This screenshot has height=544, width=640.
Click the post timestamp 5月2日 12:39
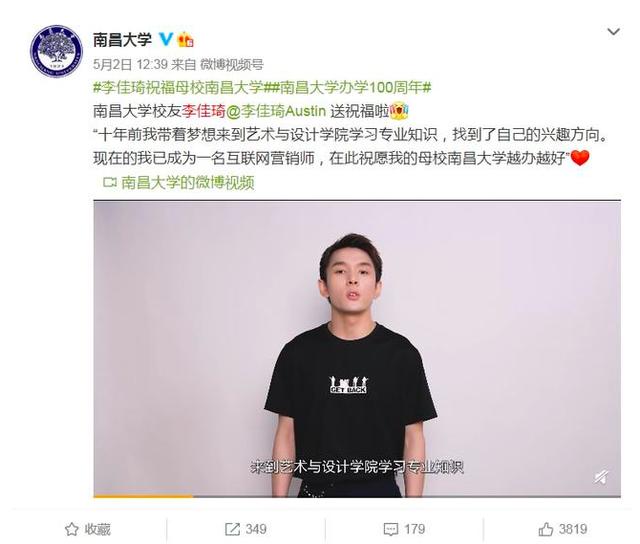pyautogui.click(x=130, y=64)
